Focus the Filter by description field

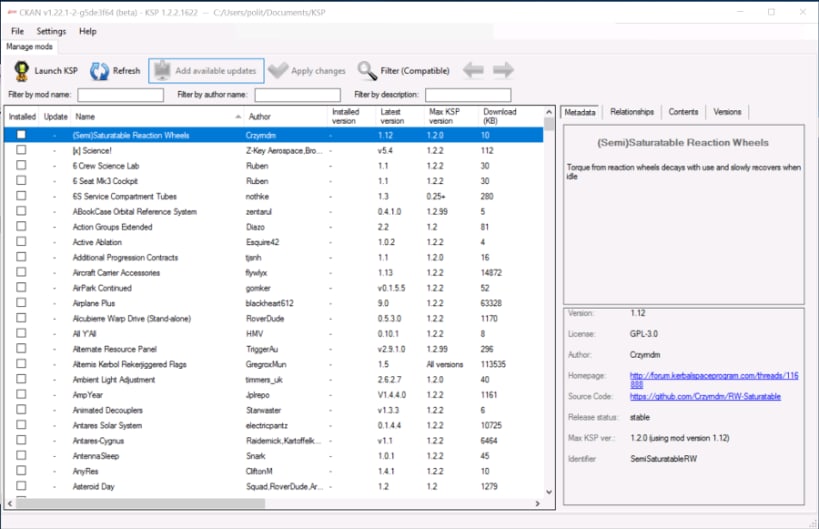coord(468,95)
